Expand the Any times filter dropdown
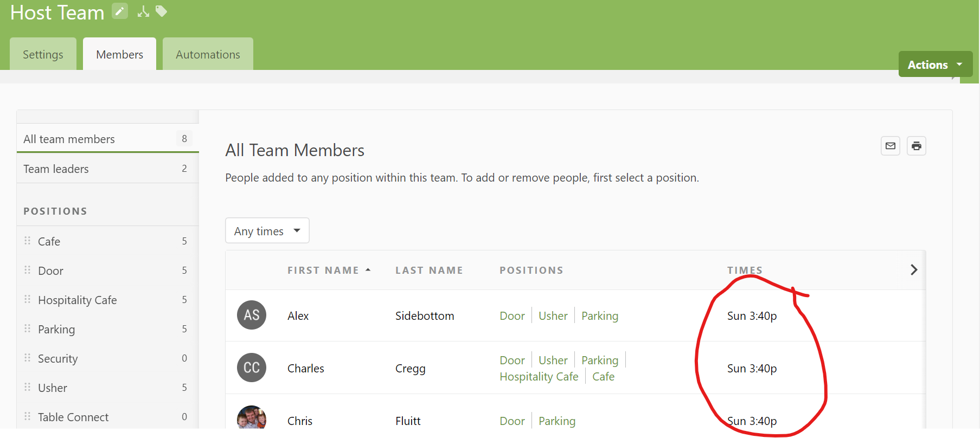The width and height of the screenshot is (980, 438). click(267, 231)
